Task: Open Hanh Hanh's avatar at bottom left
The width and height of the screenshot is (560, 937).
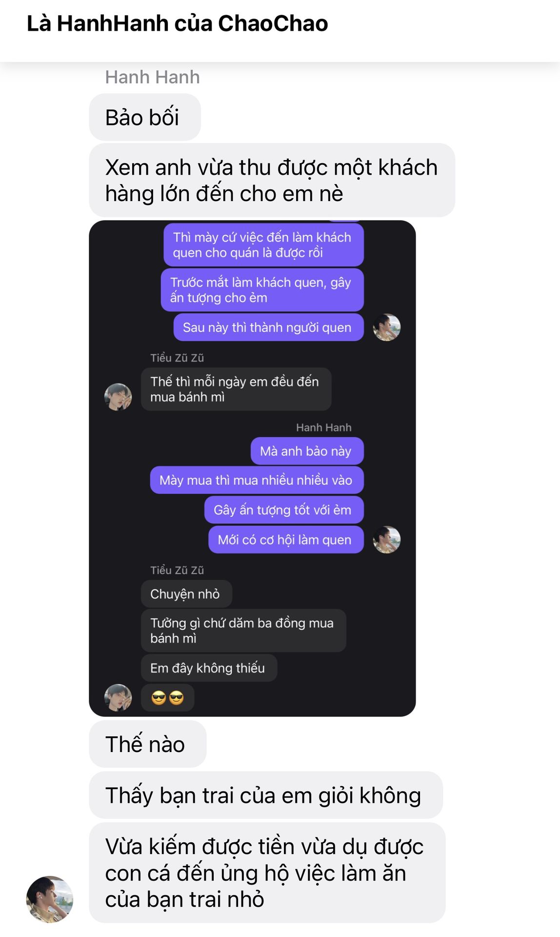Action: tap(50, 899)
